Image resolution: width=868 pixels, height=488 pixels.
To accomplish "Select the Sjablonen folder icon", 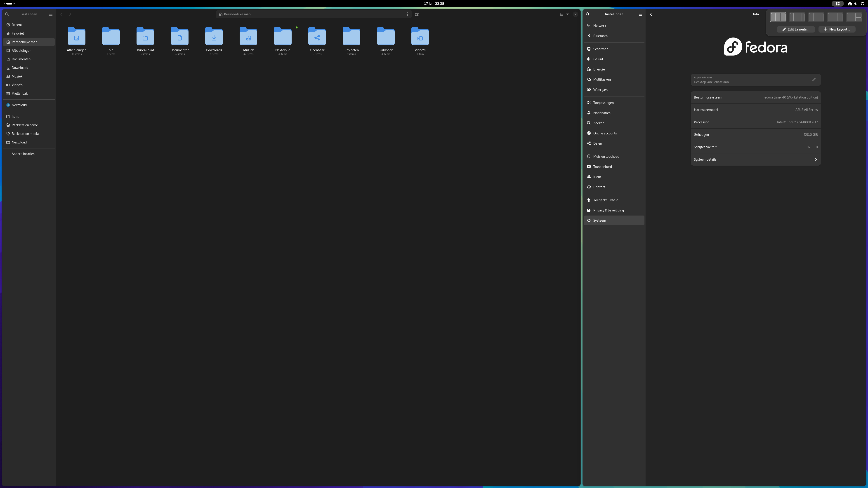I will coord(386,36).
